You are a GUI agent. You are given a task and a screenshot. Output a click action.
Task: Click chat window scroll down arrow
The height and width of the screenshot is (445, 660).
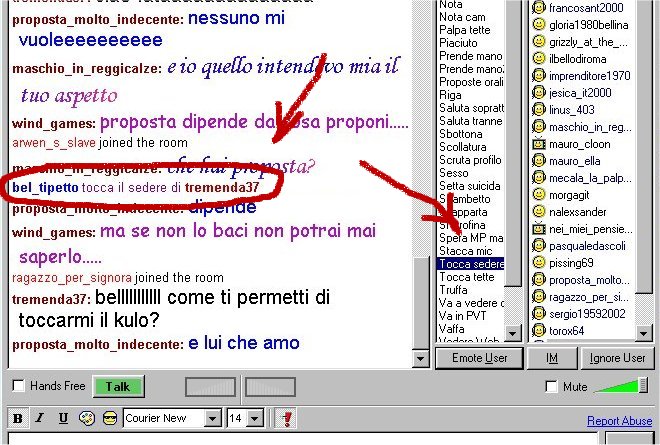point(420,358)
